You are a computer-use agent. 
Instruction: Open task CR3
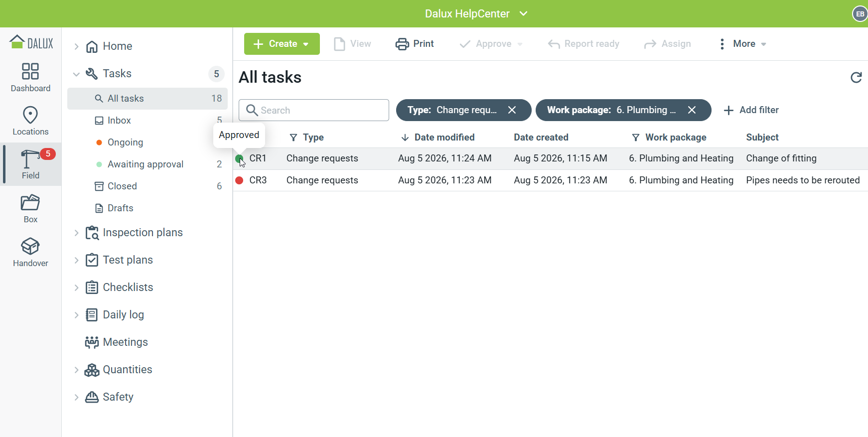coord(258,180)
